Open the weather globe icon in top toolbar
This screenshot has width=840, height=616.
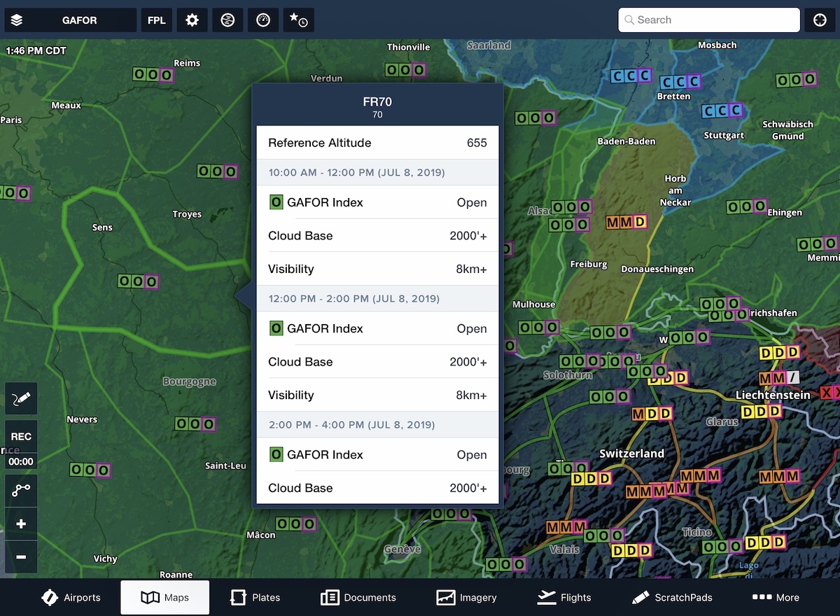click(x=227, y=20)
